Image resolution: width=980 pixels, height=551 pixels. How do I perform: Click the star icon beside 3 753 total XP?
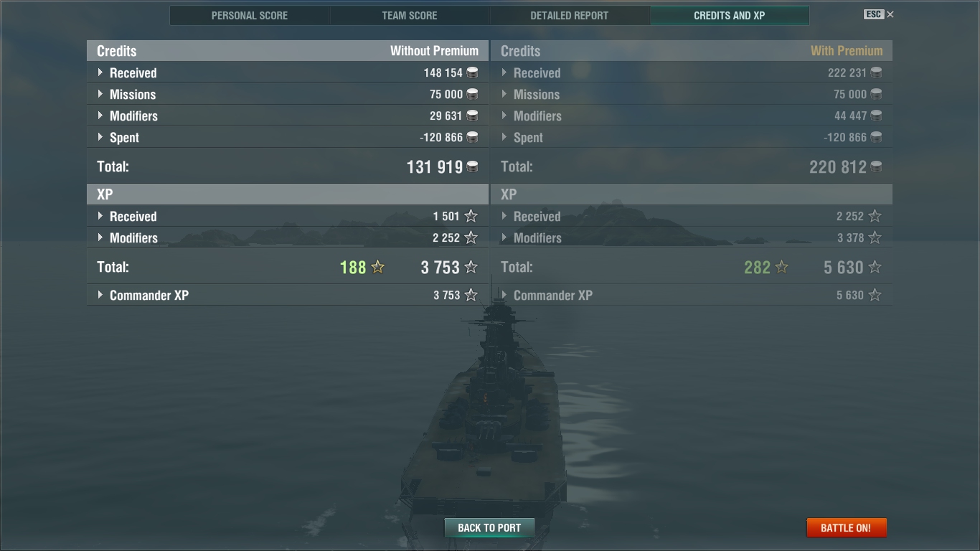471,267
